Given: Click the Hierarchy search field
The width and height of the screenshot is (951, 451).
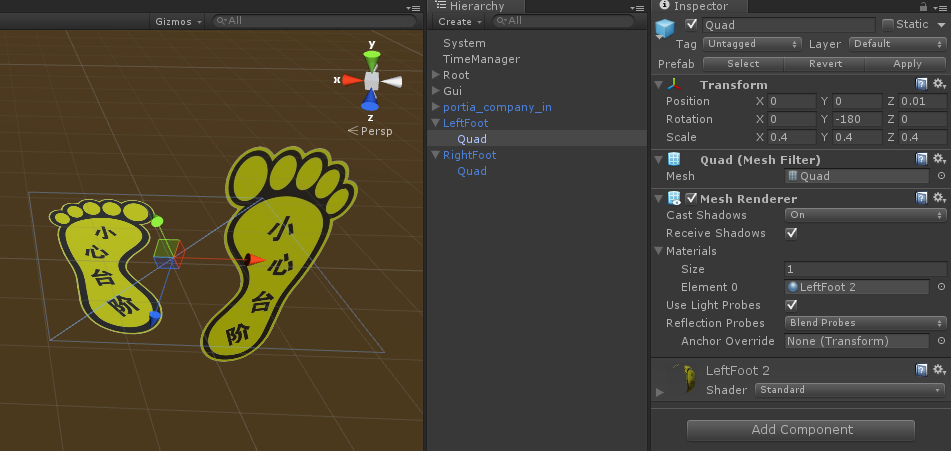Looking at the screenshot, I should (x=563, y=21).
